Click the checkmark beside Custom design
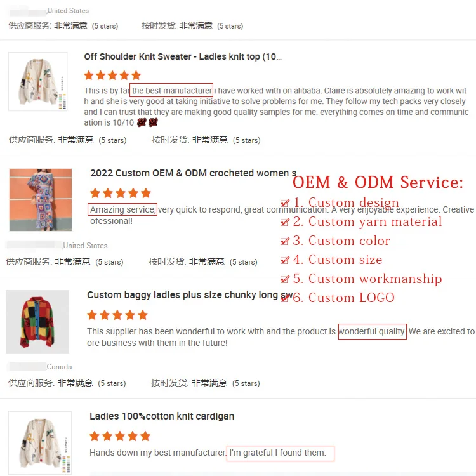 (285, 202)
